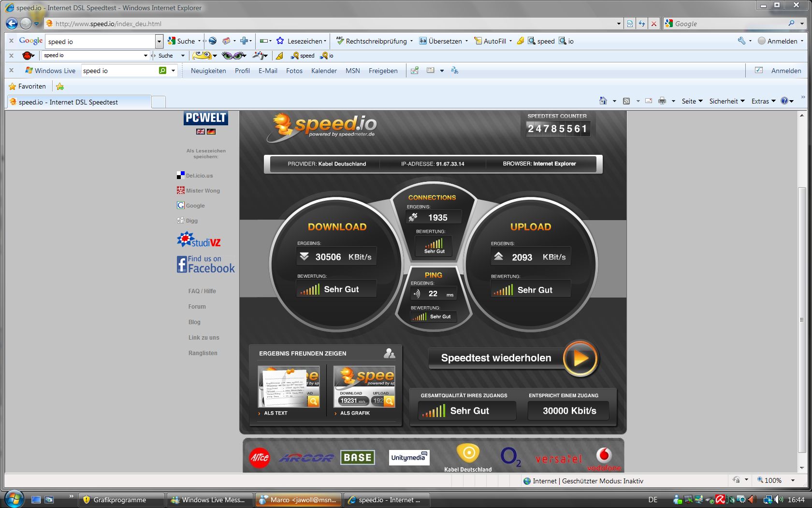Open the Ranglisten link

203,353
